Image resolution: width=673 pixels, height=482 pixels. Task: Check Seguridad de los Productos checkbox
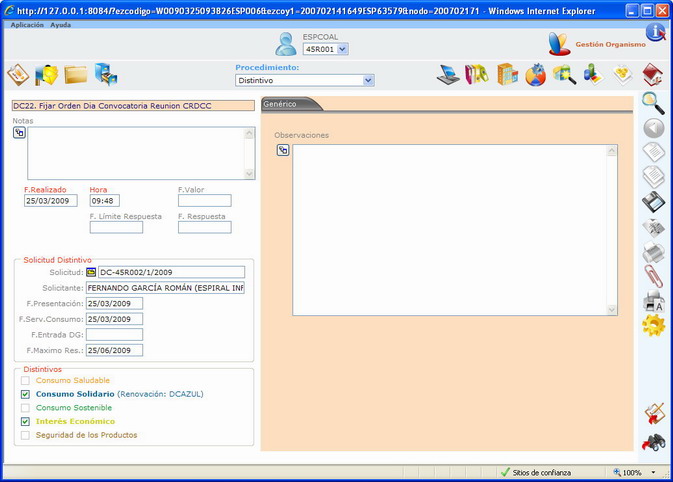[25, 435]
